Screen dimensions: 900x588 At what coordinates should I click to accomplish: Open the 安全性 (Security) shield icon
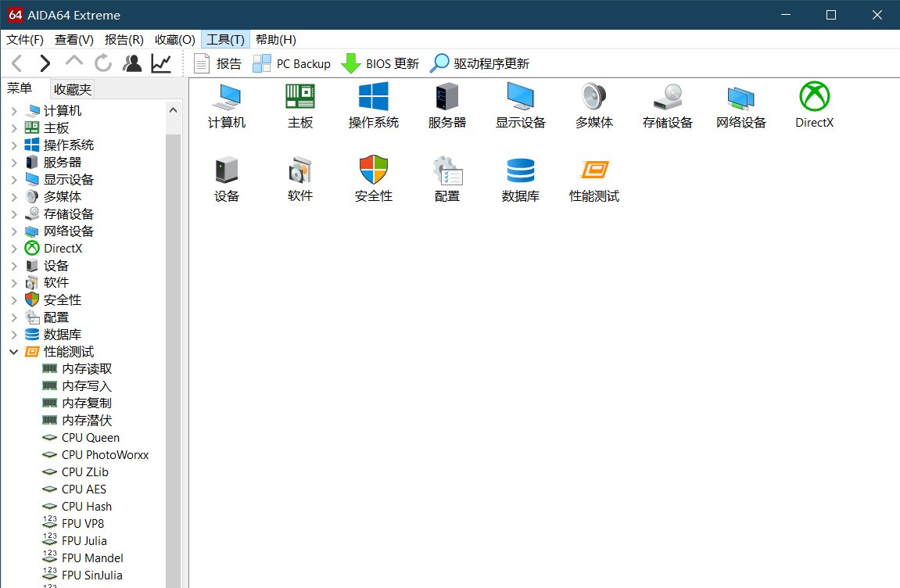(373, 176)
